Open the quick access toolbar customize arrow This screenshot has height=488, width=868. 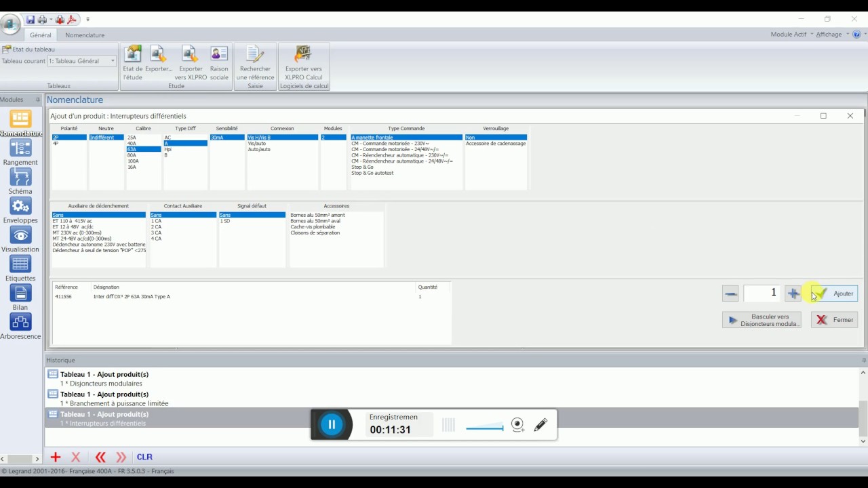click(87, 20)
